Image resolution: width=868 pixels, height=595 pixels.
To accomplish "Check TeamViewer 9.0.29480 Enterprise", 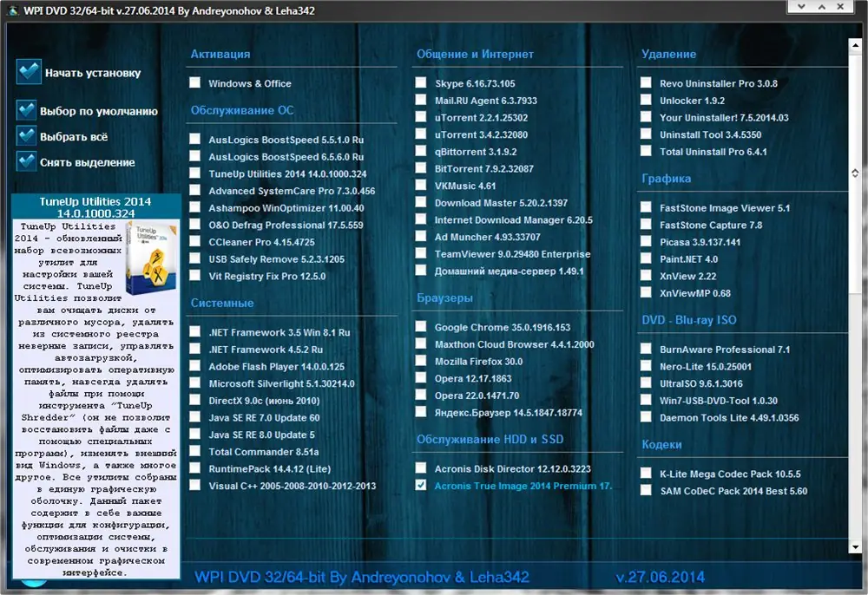I will [x=421, y=253].
